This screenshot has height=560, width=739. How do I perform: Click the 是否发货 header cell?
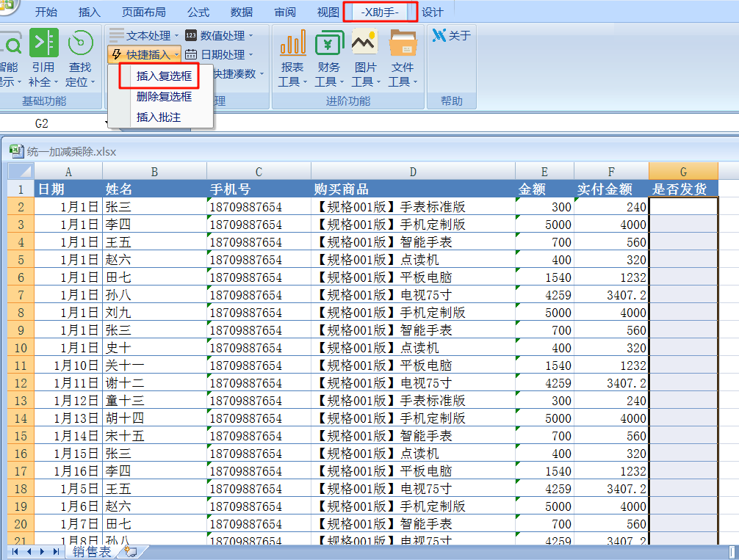pos(683,189)
